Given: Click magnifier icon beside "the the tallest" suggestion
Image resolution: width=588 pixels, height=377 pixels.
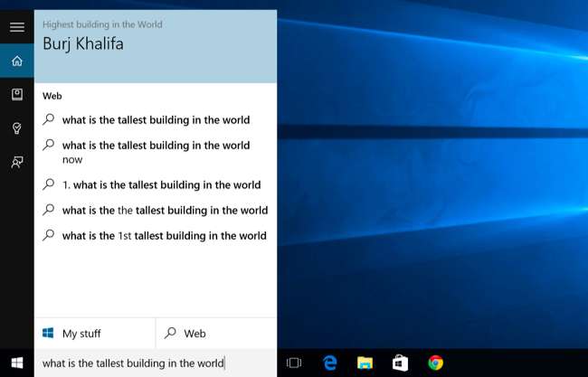Looking at the screenshot, I should point(48,209).
